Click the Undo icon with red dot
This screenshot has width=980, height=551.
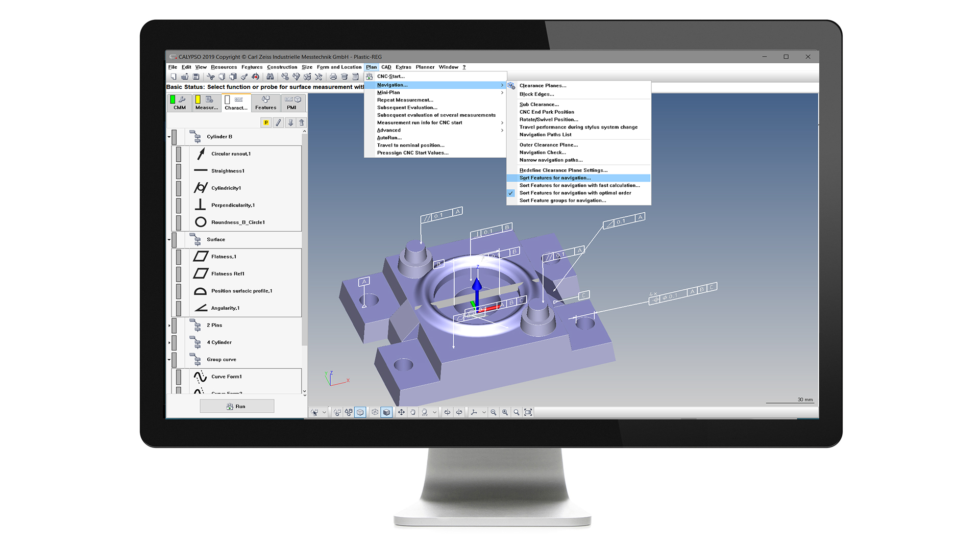pos(256,77)
